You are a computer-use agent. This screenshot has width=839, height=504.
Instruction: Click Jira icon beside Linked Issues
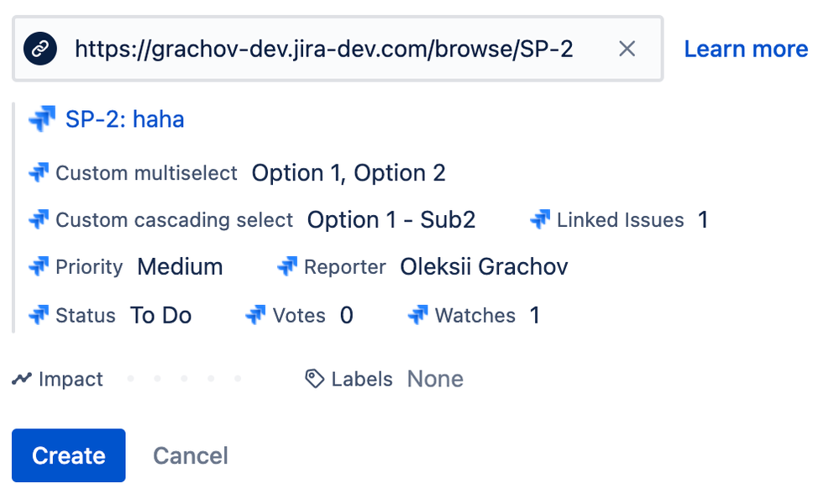[540, 220]
